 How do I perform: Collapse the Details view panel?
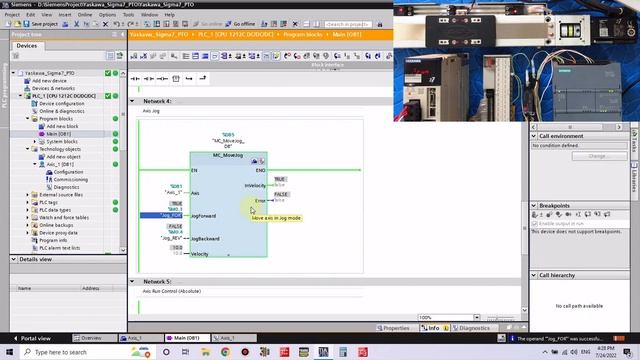click(13, 259)
